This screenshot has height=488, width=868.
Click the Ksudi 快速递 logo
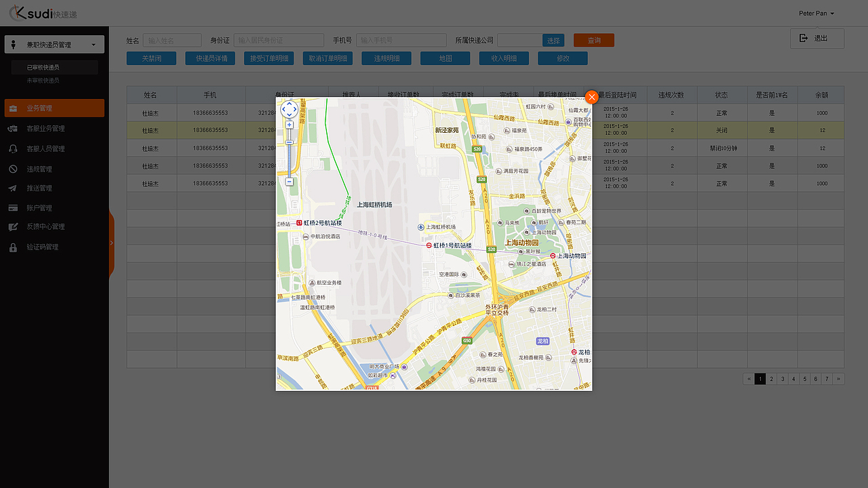(44, 13)
